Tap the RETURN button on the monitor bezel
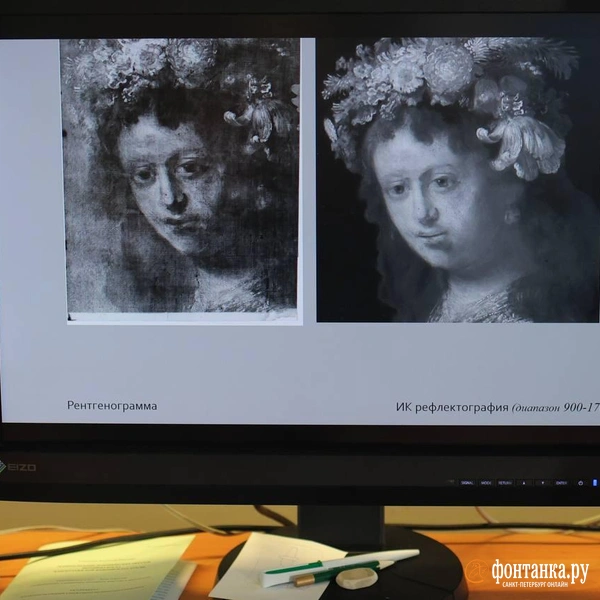Screen dimensions: 600x600 click(505, 483)
